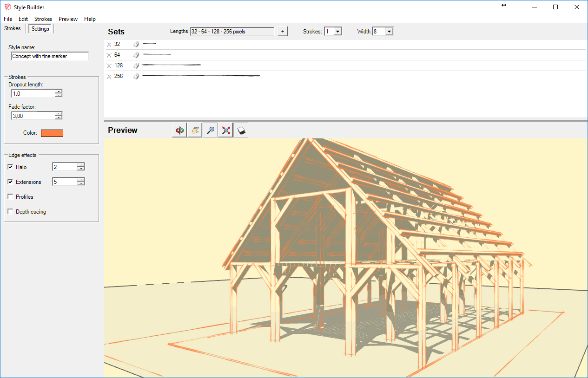Open the File menu
The image size is (588, 378).
point(8,19)
